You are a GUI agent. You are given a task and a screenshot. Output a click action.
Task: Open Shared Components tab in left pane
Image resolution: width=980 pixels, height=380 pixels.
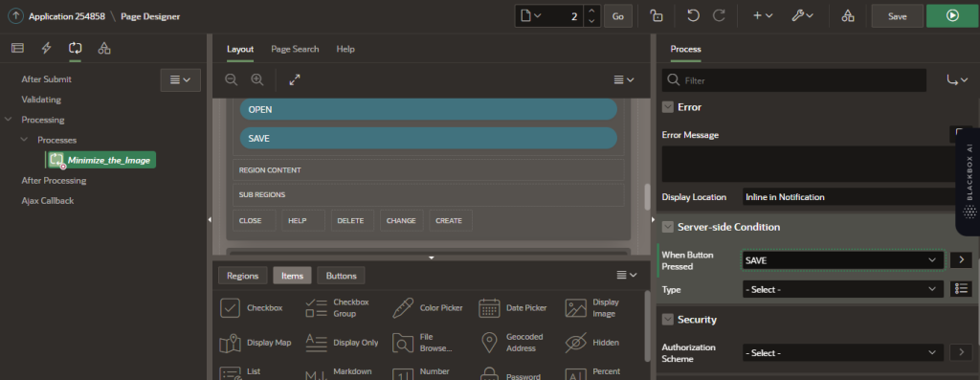coord(104,48)
